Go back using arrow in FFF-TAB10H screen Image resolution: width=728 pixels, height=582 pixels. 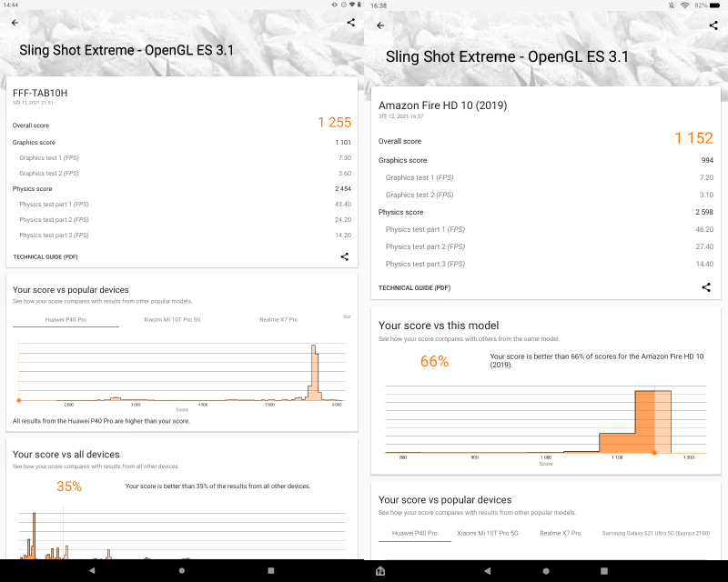pos(15,22)
